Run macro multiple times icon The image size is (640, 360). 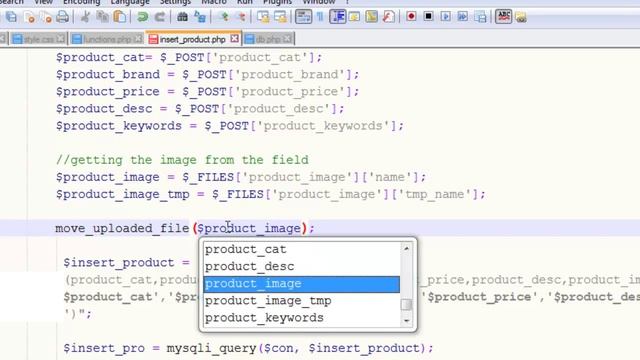click(x=462, y=17)
